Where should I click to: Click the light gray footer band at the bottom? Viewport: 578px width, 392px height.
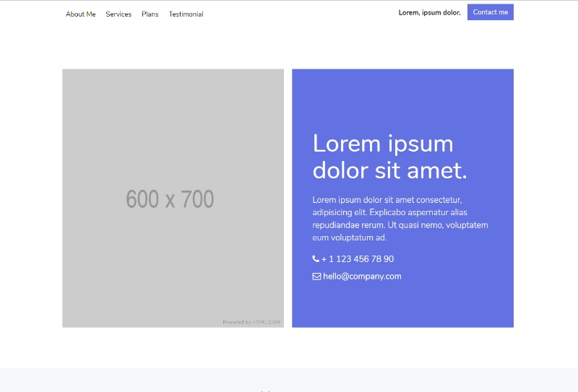pos(144,380)
